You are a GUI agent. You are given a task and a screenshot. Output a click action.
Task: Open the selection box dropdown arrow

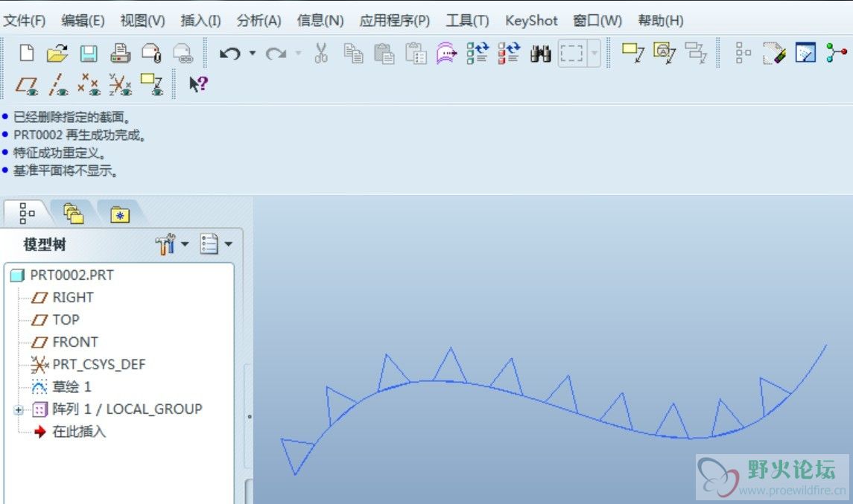[594, 54]
